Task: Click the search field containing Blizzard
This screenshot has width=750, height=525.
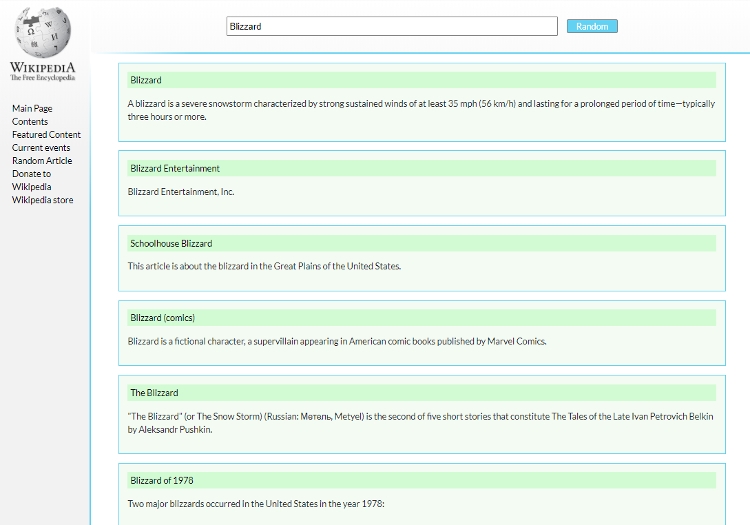Action: [x=392, y=26]
